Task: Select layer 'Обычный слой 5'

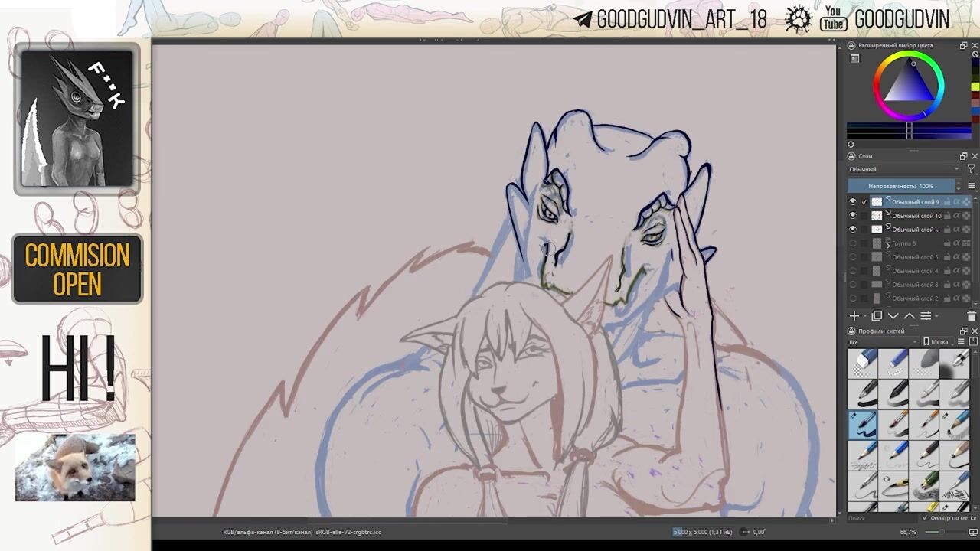Action: (915, 257)
